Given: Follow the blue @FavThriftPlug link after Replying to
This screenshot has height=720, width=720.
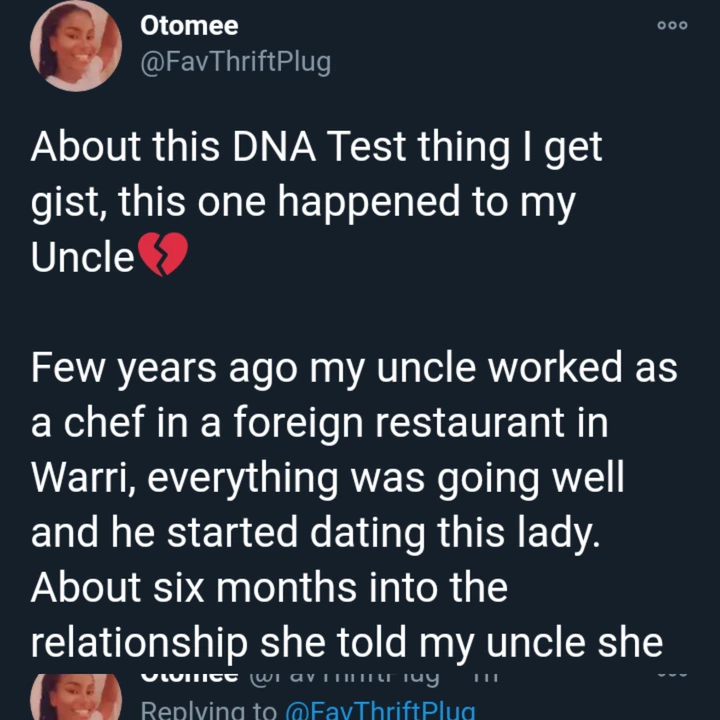Looking at the screenshot, I should click(380, 710).
